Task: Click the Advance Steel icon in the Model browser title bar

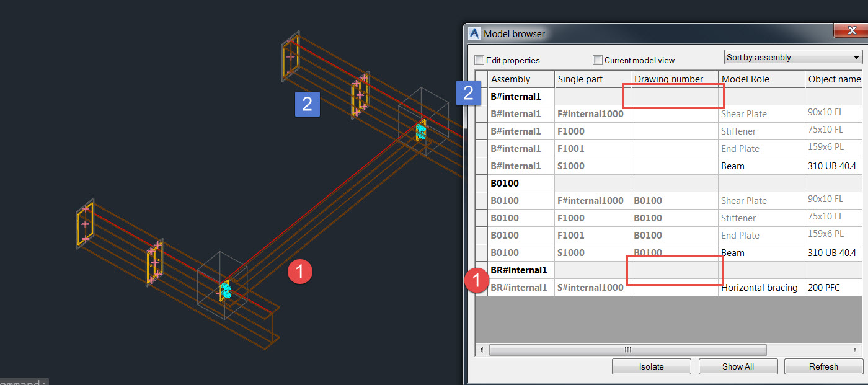Action: [475, 33]
